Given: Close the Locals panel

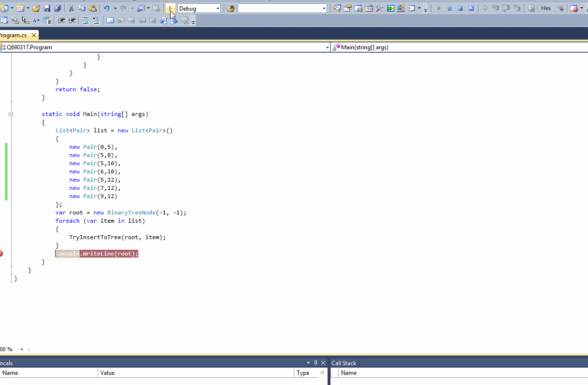Looking at the screenshot, I should pos(323,363).
